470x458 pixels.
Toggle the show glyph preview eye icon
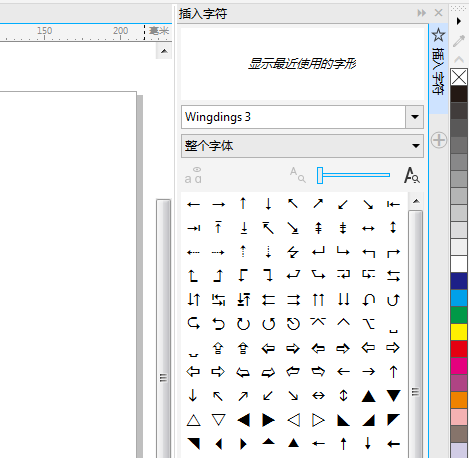tap(193, 176)
